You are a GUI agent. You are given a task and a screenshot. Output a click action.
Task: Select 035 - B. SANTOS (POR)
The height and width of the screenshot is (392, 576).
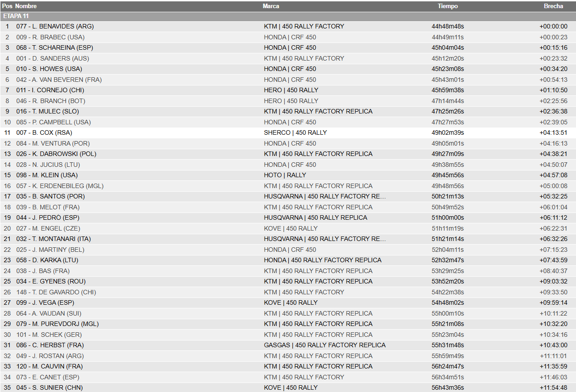(x=51, y=196)
